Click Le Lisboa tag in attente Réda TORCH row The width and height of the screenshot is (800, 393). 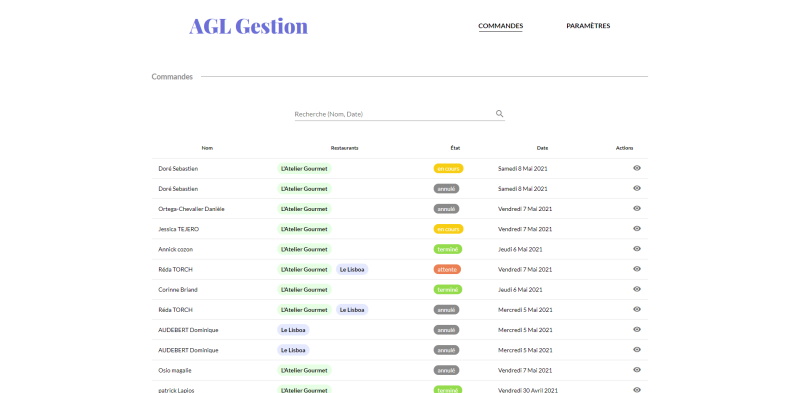click(352, 269)
